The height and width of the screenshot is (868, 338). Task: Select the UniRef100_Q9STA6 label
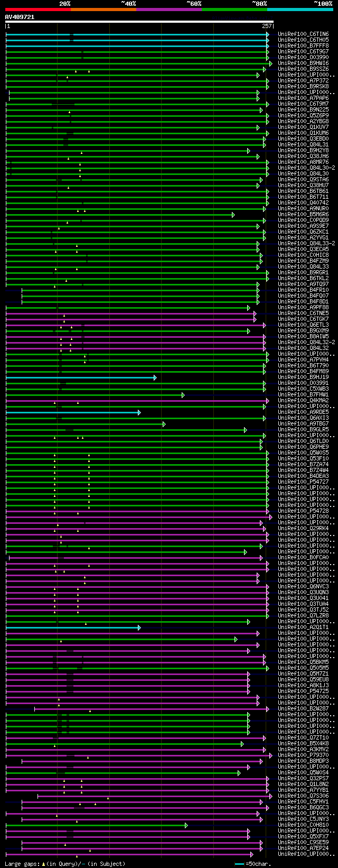pos(303,180)
